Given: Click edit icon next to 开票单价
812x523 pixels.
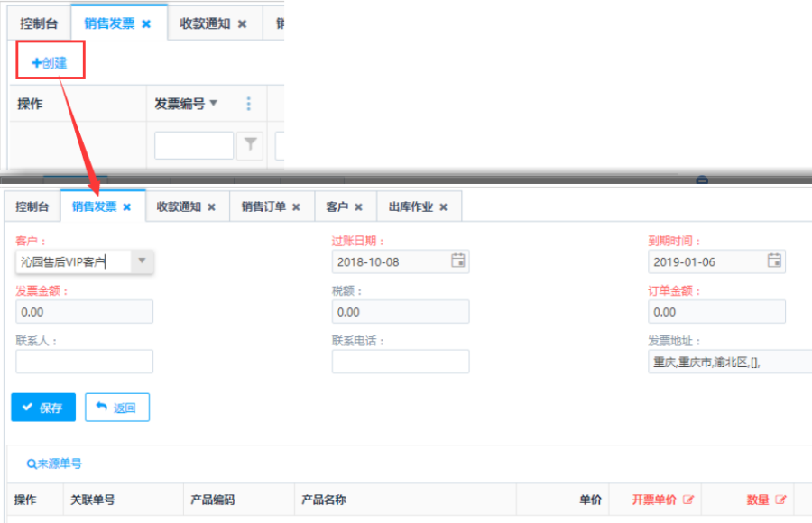Looking at the screenshot, I should [688, 500].
